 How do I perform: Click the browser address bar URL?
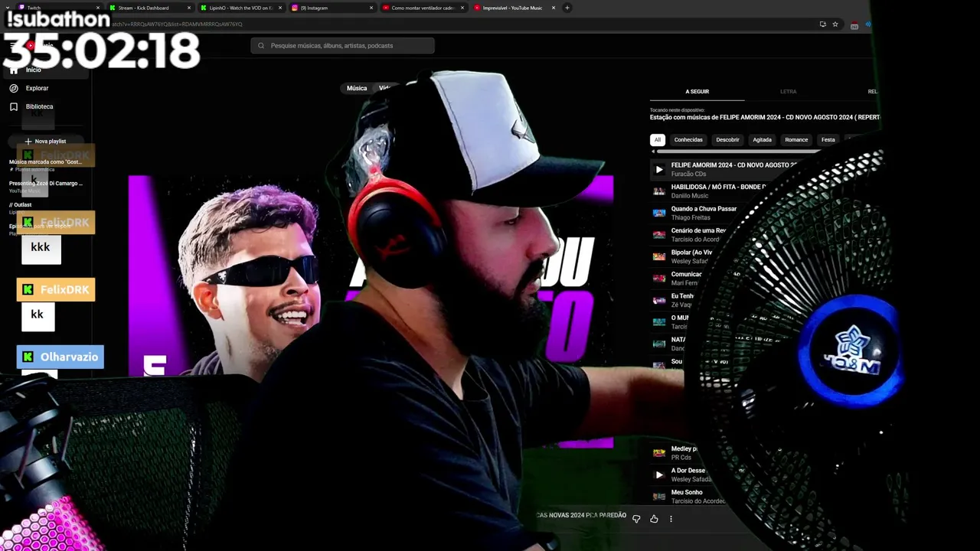pyautogui.click(x=178, y=24)
